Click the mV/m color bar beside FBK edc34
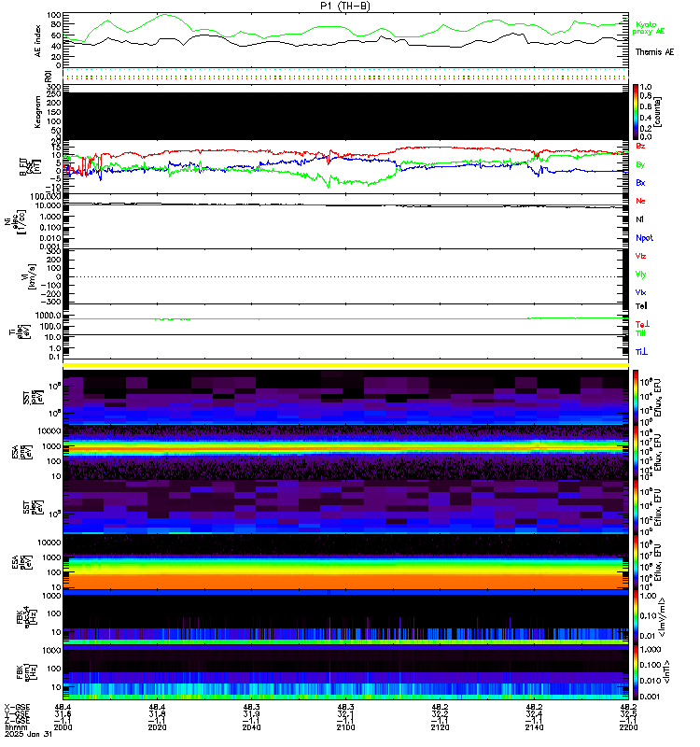 (636, 617)
